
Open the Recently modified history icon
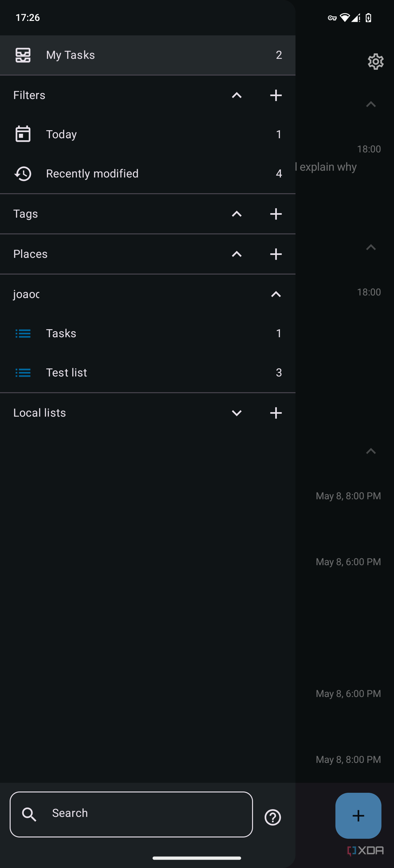(x=23, y=173)
